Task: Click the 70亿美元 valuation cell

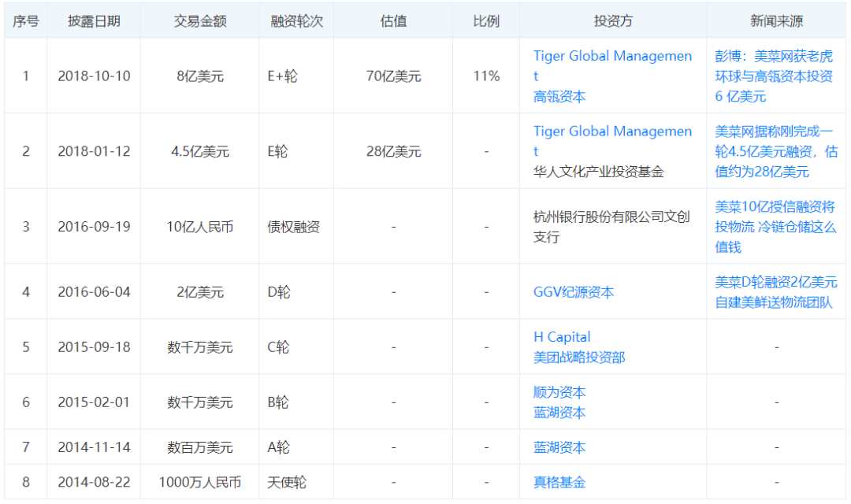Action: point(393,76)
